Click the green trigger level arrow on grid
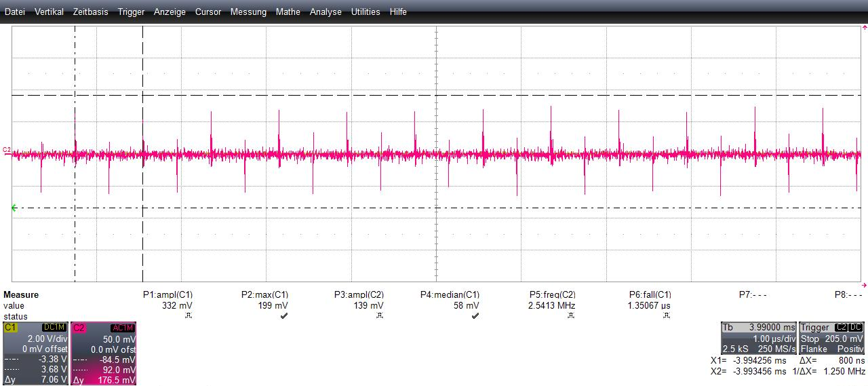868x386 pixels. click(14, 208)
